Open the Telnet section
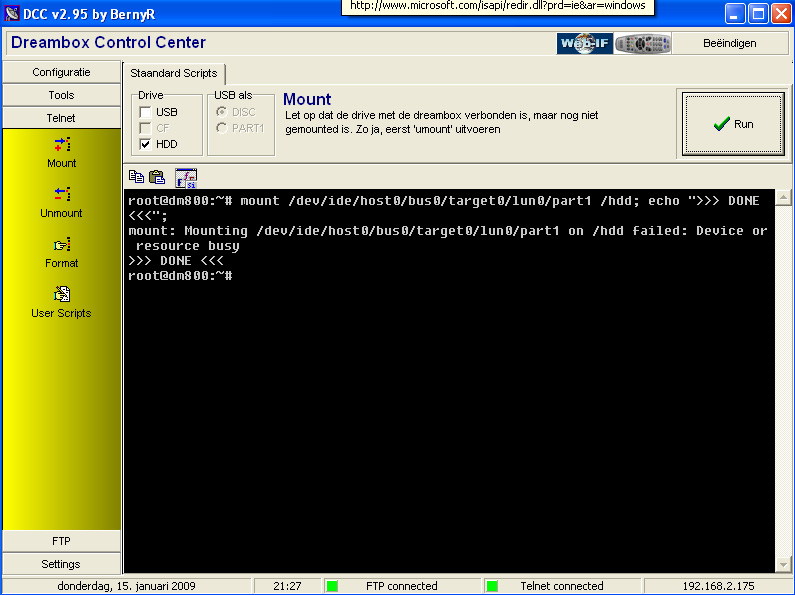This screenshot has width=795, height=595. tap(61, 118)
